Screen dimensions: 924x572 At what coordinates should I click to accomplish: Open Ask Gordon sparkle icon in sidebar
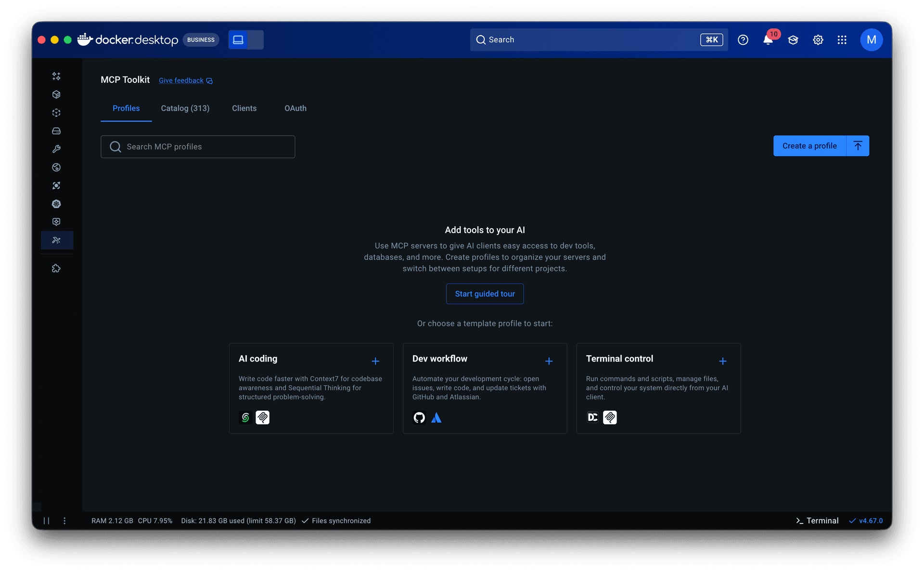click(56, 76)
